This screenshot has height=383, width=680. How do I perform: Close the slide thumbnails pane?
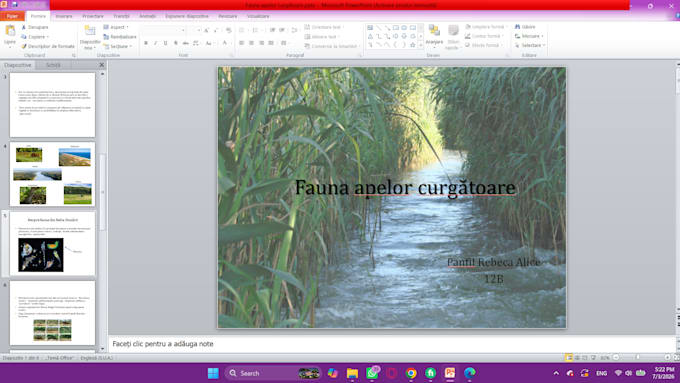101,65
